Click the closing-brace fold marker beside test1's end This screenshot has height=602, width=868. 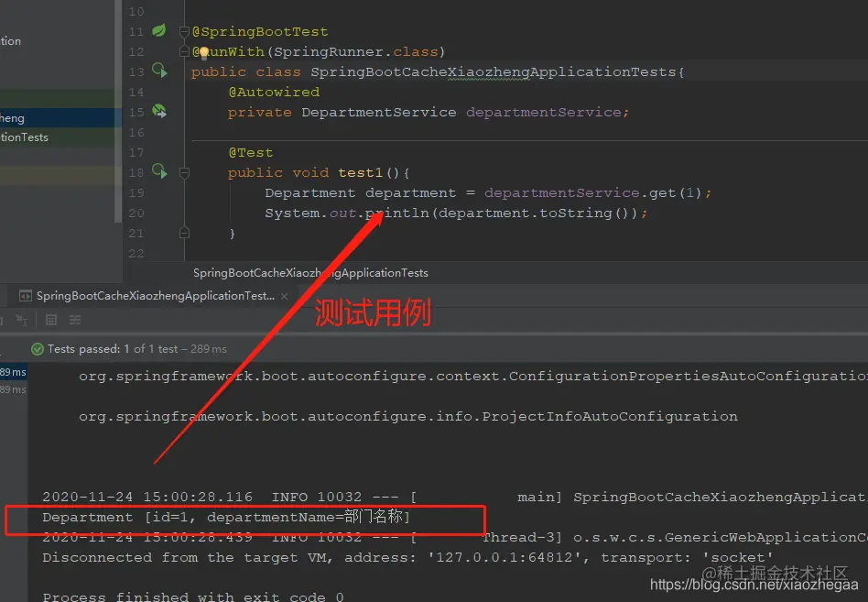click(x=184, y=233)
